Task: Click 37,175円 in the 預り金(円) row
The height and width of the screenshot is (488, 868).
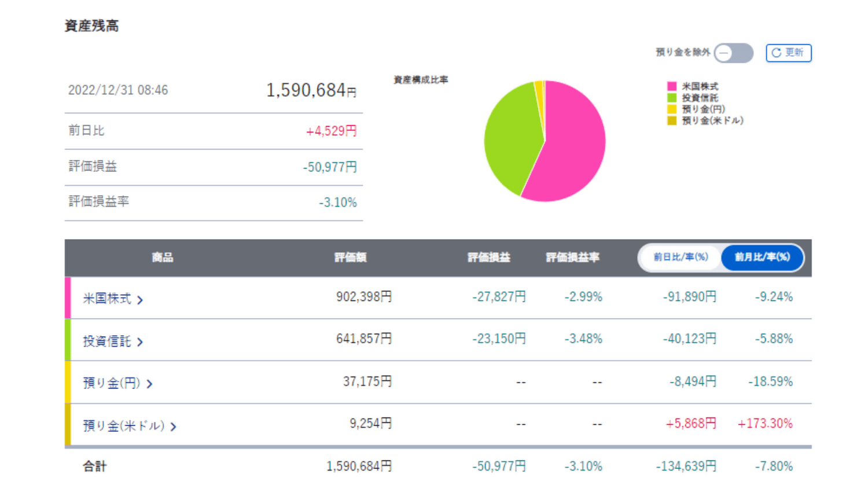Action: 367,381
